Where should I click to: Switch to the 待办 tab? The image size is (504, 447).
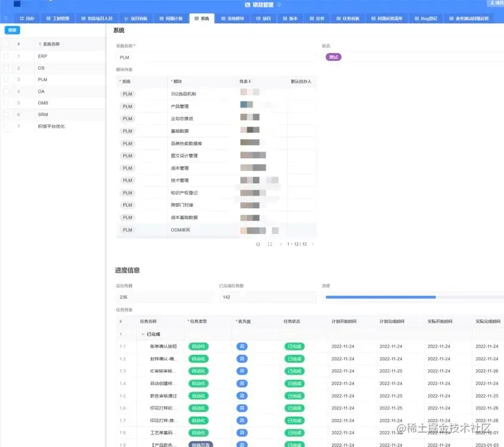[x=27, y=18]
